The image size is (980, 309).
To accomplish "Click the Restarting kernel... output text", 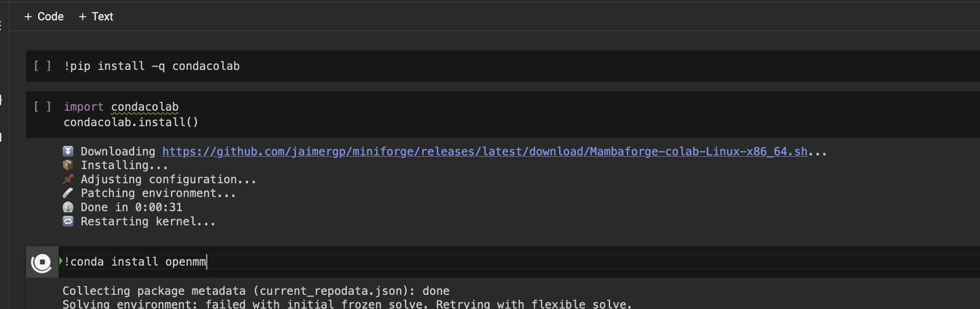I will click(x=148, y=221).
